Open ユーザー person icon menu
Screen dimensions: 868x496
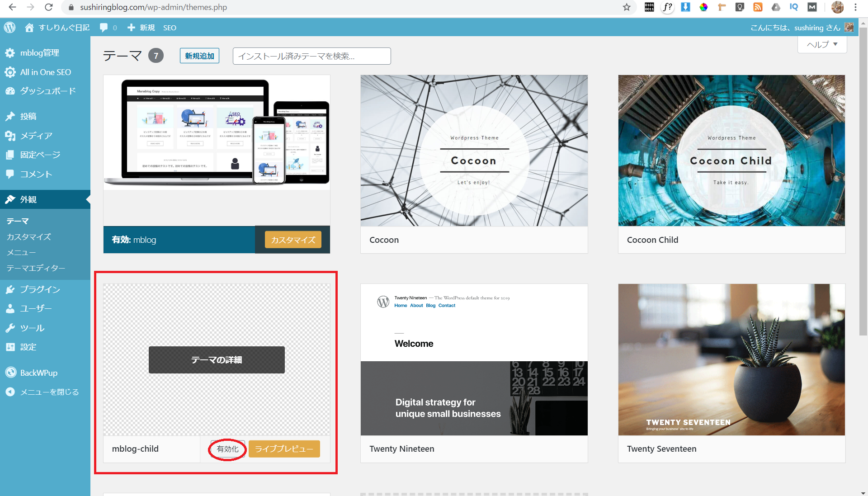pos(10,309)
